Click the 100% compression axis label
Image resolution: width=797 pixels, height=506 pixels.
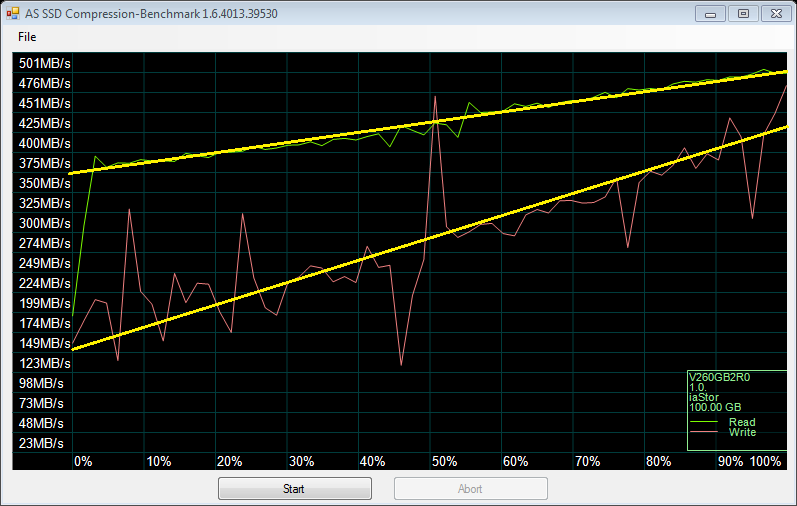point(765,462)
